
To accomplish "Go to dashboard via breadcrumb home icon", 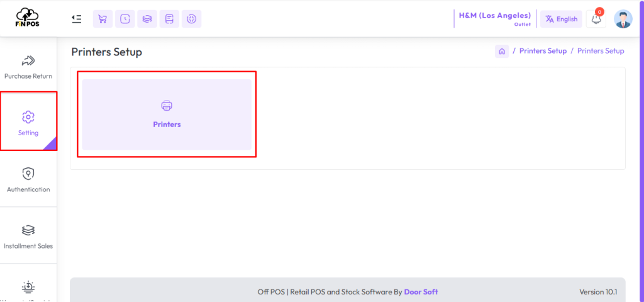I will point(501,51).
